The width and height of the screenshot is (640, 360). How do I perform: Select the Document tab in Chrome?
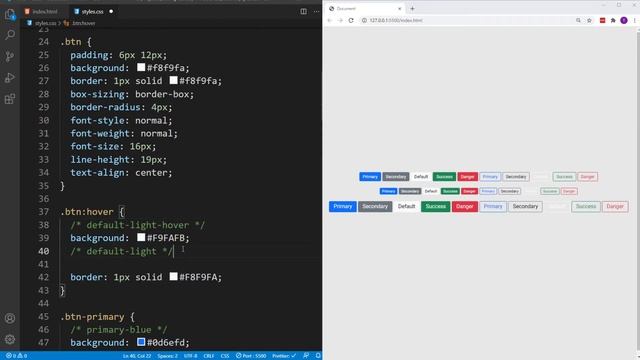(x=363, y=9)
